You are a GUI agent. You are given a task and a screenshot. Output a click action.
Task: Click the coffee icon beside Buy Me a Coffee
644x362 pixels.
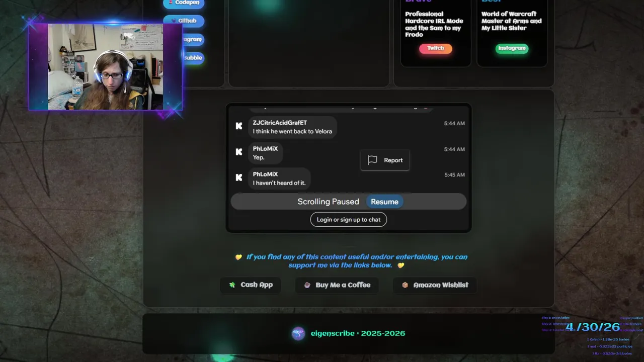tap(307, 285)
